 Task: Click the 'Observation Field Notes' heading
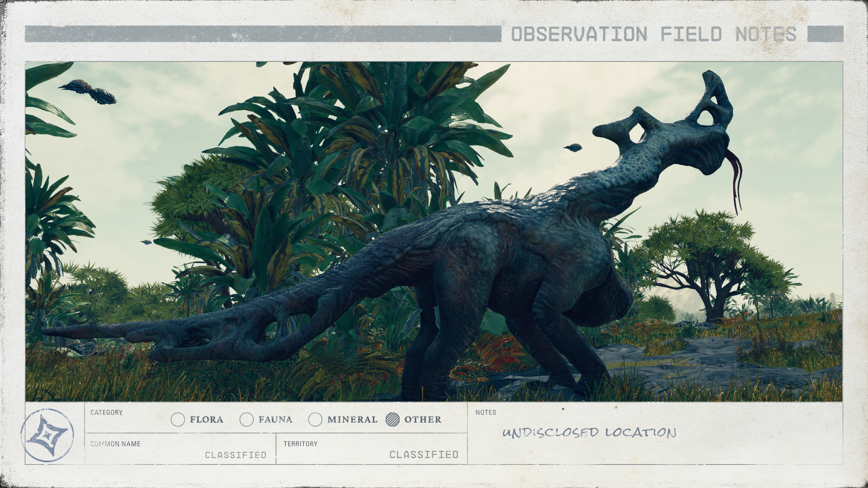click(x=654, y=34)
